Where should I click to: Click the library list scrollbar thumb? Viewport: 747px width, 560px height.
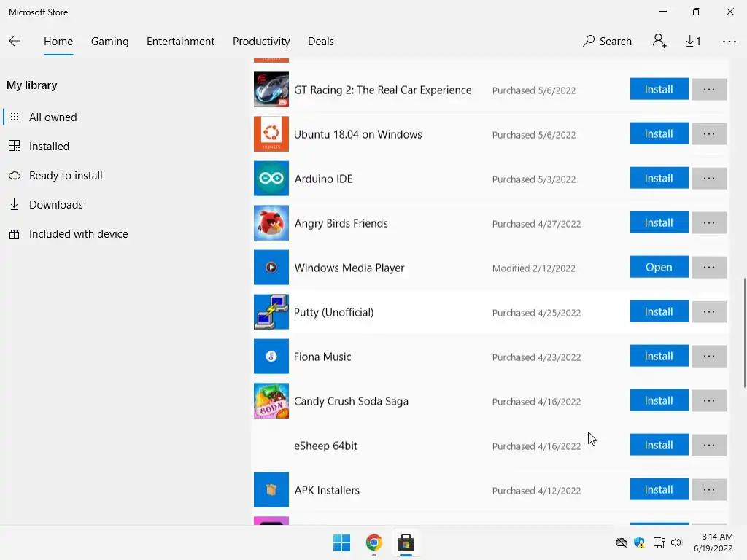(x=744, y=332)
